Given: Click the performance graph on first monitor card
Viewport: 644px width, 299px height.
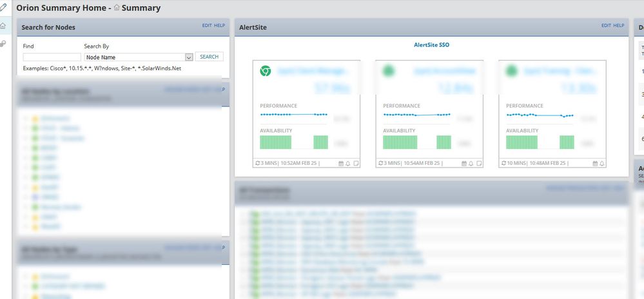Looking at the screenshot, I should point(294,115).
